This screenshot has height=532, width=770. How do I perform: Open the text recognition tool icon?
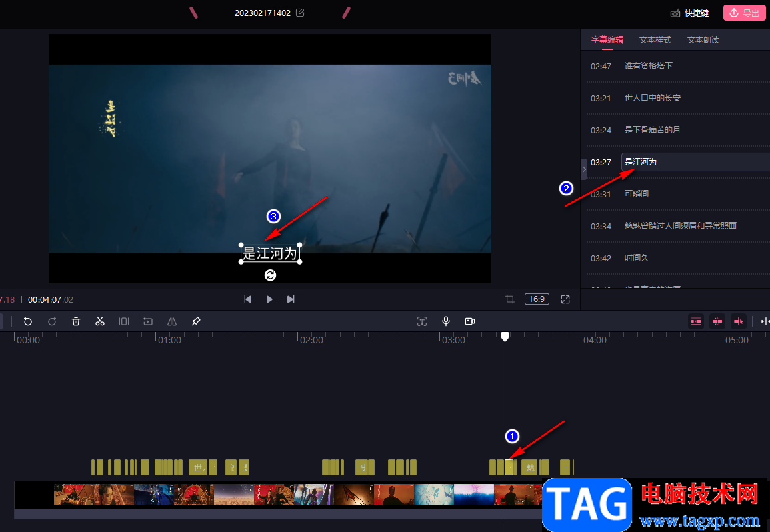click(422, 321)
